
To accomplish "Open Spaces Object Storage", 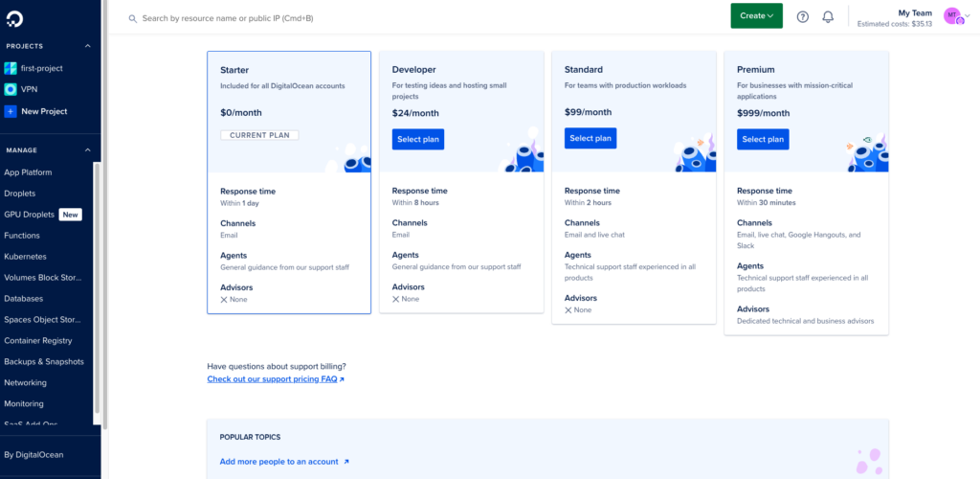I will click(42, 320).
